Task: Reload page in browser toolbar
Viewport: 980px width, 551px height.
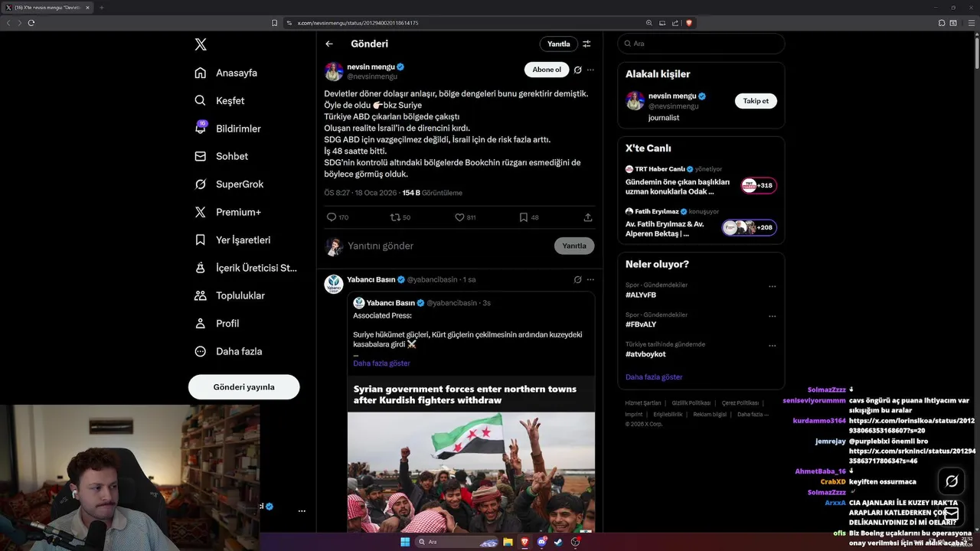Action: pyautogui.click(x=31, y=23)
